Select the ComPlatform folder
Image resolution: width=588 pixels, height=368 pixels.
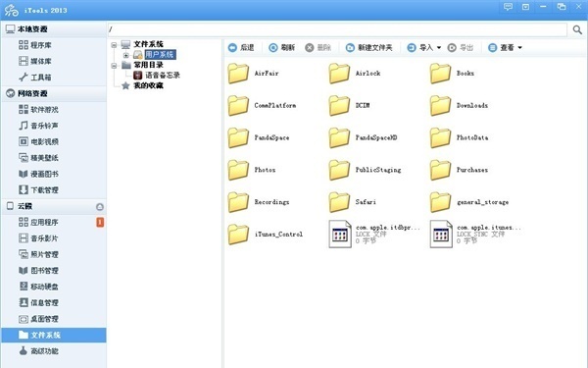click(262, 106)
